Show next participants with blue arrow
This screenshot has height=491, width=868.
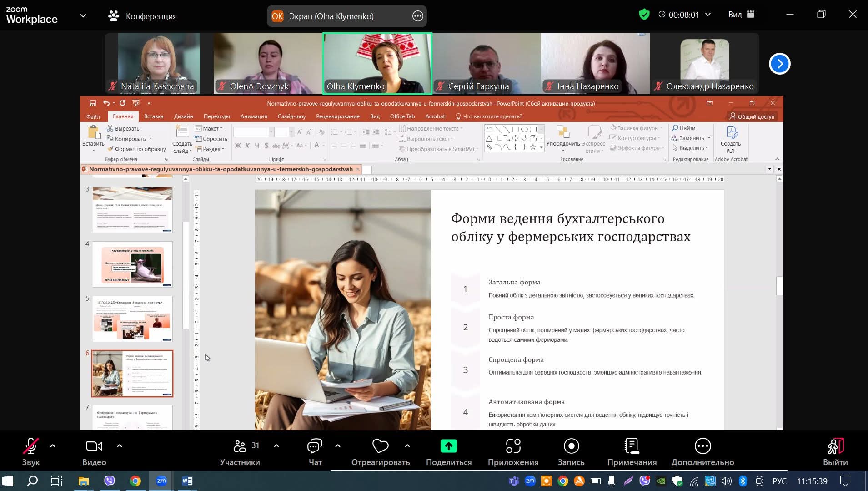[x=779, y=64]
